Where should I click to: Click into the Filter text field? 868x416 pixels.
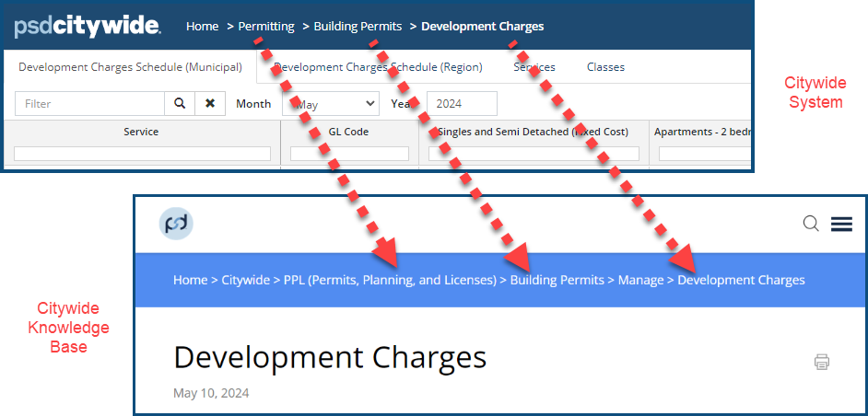pyautogui.click(x=89, y=103)
